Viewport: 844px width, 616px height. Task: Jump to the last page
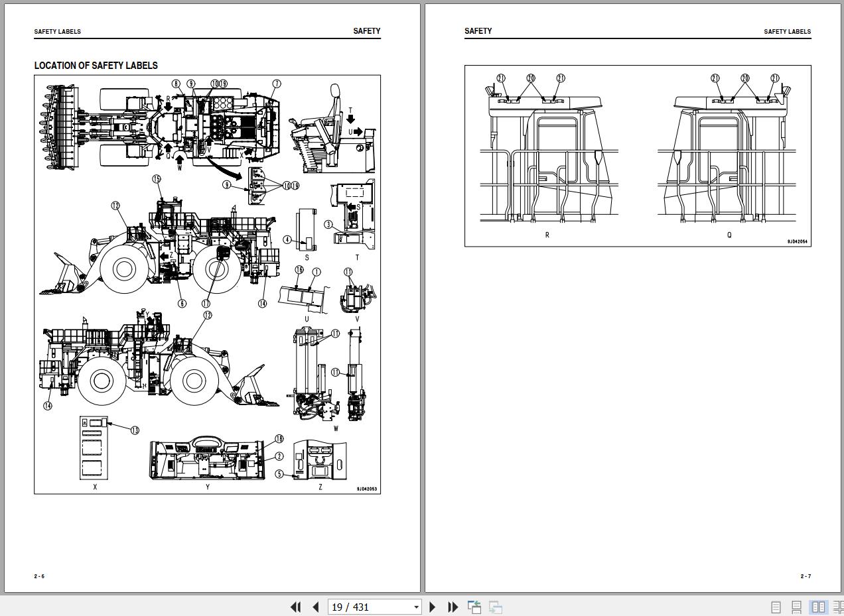pos(453,607)
